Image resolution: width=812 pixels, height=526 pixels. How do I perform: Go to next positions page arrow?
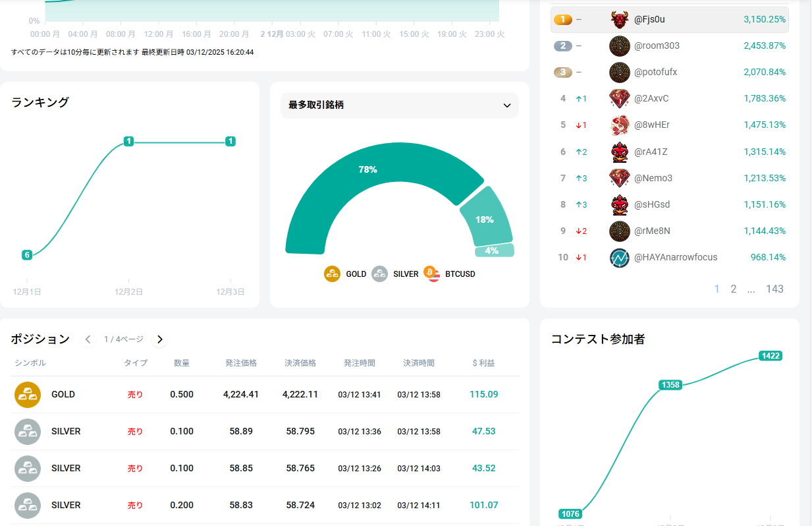pyautogui.click(x=159, y=339)
